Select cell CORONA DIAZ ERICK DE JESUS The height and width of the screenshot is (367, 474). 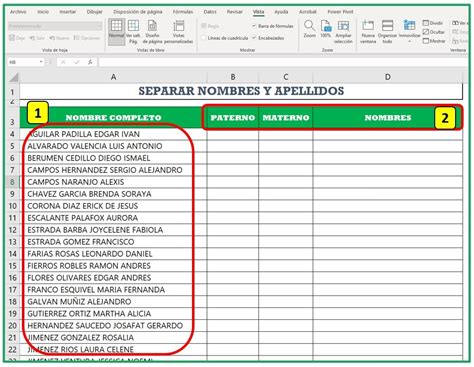coord(113,206)
